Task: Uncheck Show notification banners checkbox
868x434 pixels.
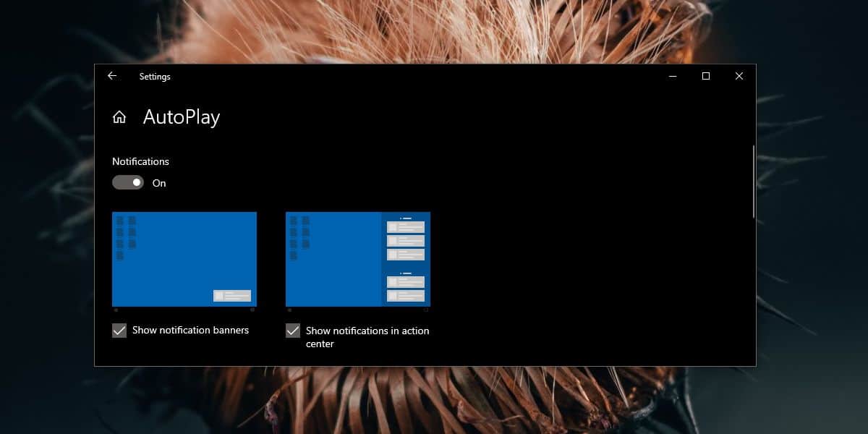Action: tap(119, 331)
